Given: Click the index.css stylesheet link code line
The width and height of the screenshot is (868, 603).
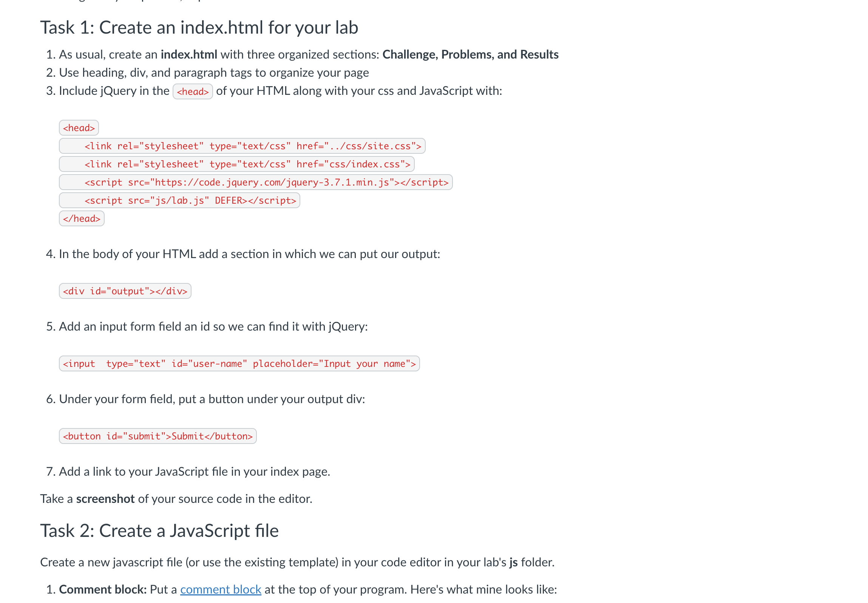Looking at the screenshot, I should (x=237, y=164).
